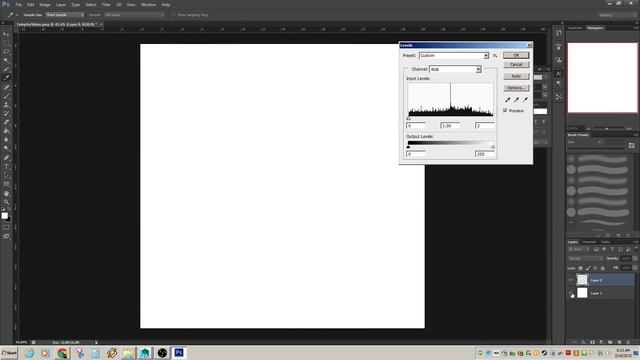Screen dimensions: 640x360
Task: Pick the gray point eyedropper in Levels
Action: coord(517,100)
